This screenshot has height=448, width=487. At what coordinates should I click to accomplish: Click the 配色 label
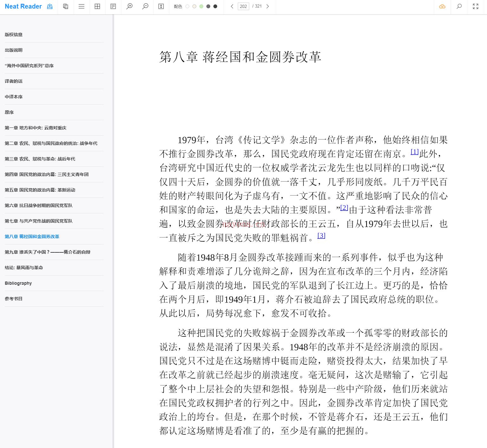178,6
